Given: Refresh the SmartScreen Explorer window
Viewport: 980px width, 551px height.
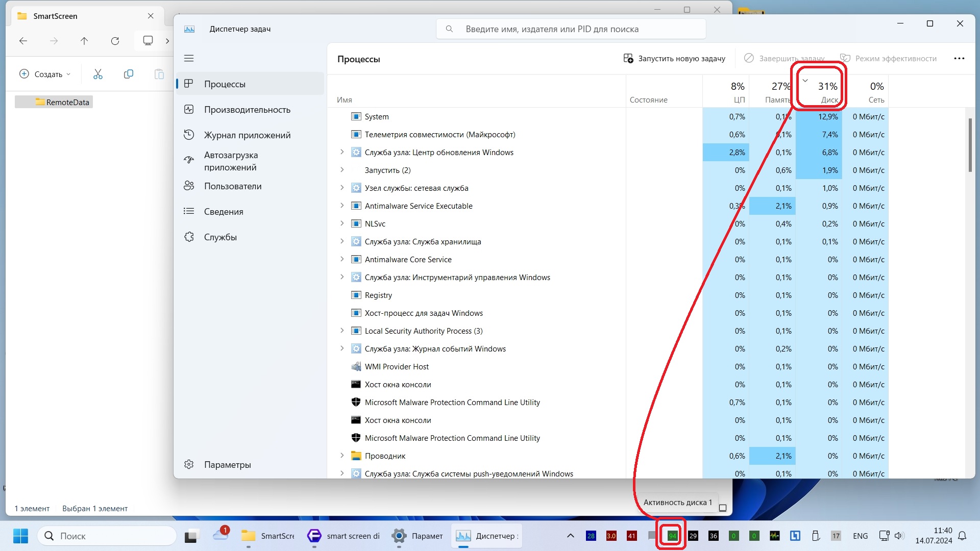Looking at the screenshot, I should 115,41.
